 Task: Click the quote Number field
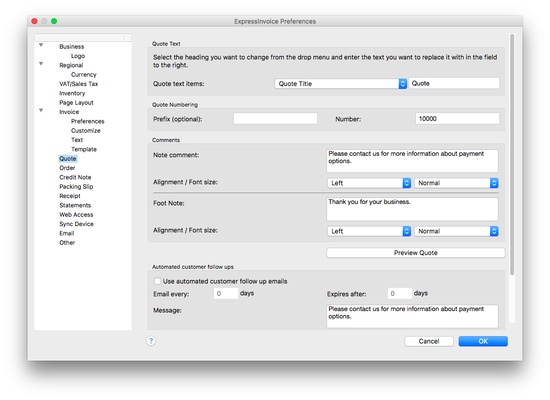pyautogui.click(x=457, y=119)
